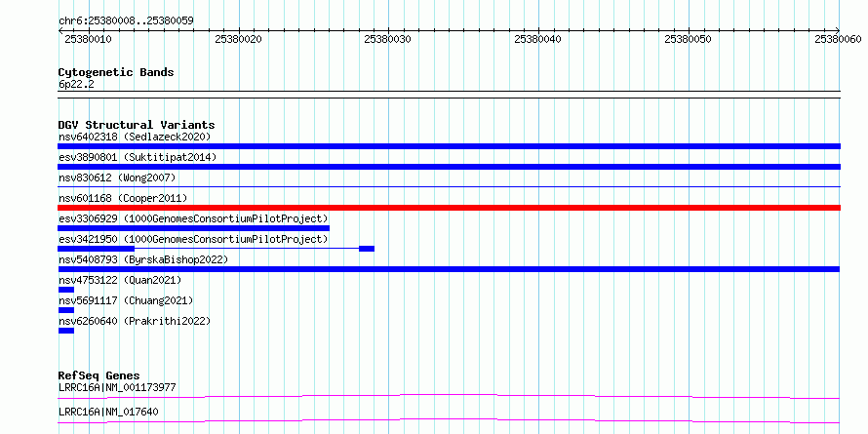Open variant esv3421950 label
This screenshot has width=868, height=434.
pos(193,239)
